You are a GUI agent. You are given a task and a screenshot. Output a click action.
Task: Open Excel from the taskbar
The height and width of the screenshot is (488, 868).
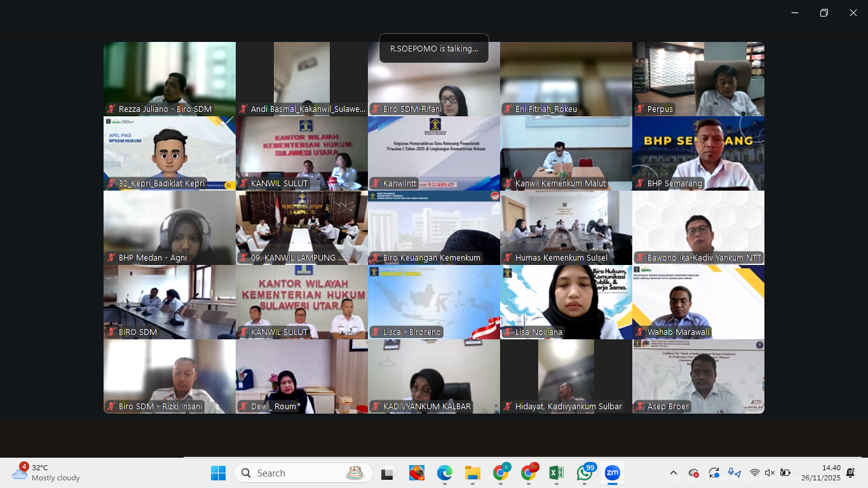coord(556,473)
